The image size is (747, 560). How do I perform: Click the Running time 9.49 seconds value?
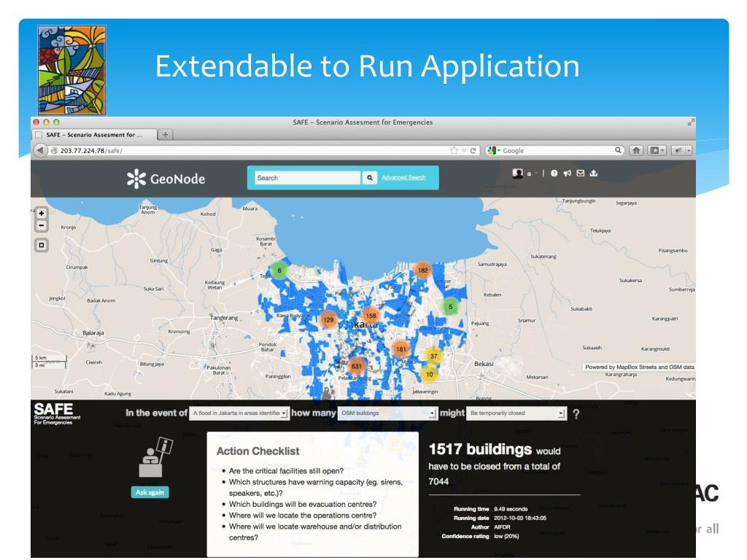pos(511,509)
